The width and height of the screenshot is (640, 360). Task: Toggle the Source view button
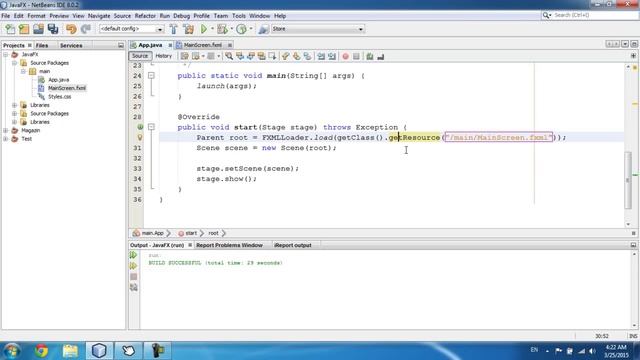(x=140, y=56)
